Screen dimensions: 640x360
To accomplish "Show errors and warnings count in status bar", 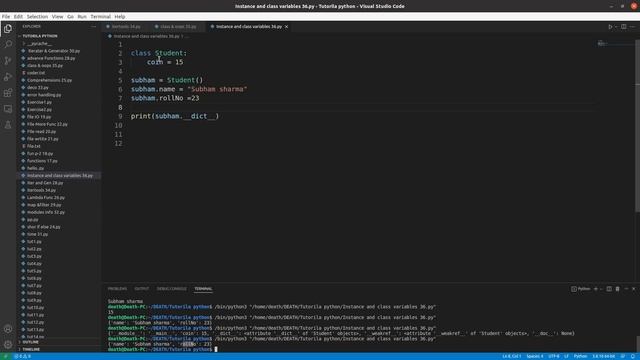I will (22, 356).
